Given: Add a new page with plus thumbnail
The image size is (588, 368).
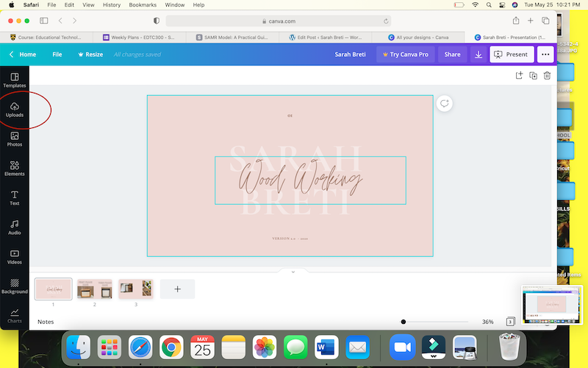Looking at the screenshot, I should [177, 289].
